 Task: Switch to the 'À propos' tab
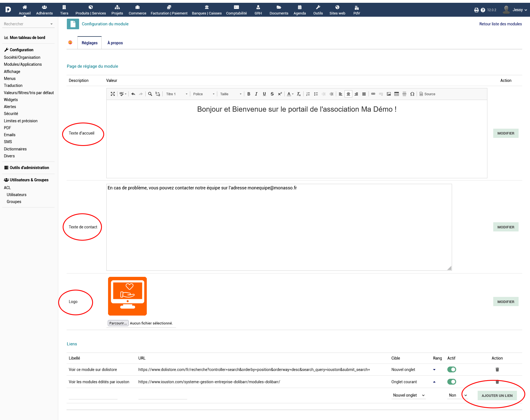pyautogui.click(x=115, y=43)
